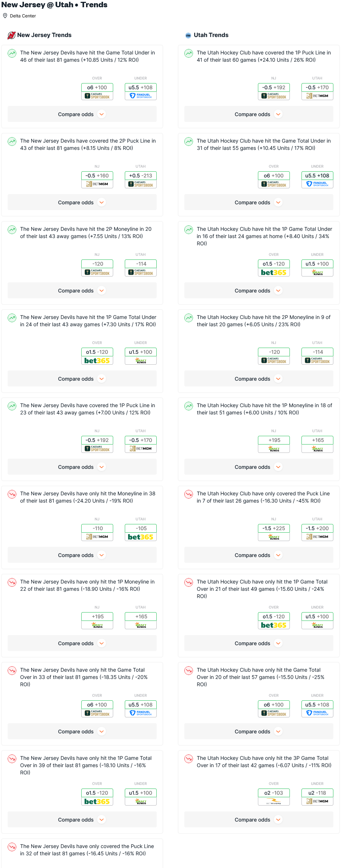
Task: Click the red trend-down icon for Devils Moneyline in 38
Action: pos(12,494)
